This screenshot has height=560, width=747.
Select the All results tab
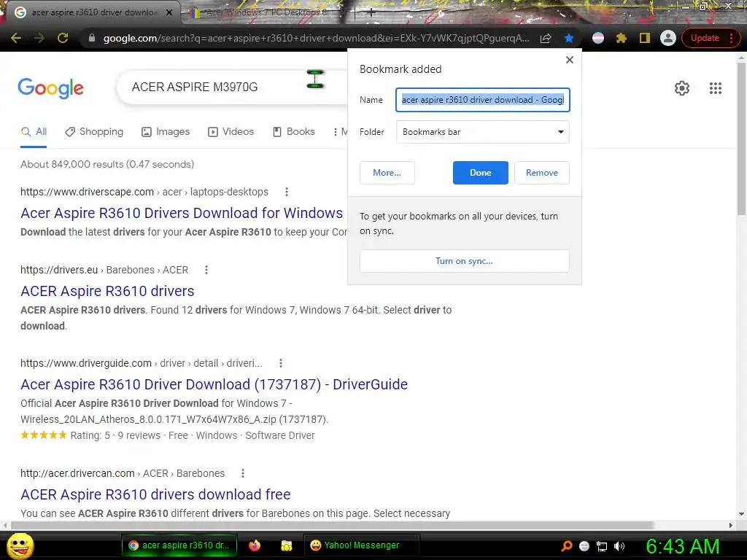coord(34,132)
